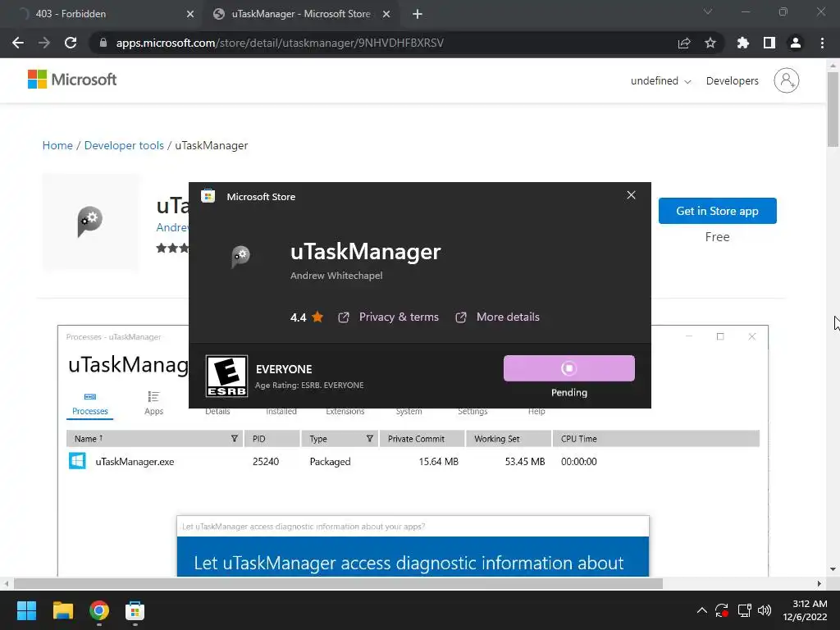Select the uTaskManager - Microsoft Store tab
840x630 pixels.
tap(301, 14)
